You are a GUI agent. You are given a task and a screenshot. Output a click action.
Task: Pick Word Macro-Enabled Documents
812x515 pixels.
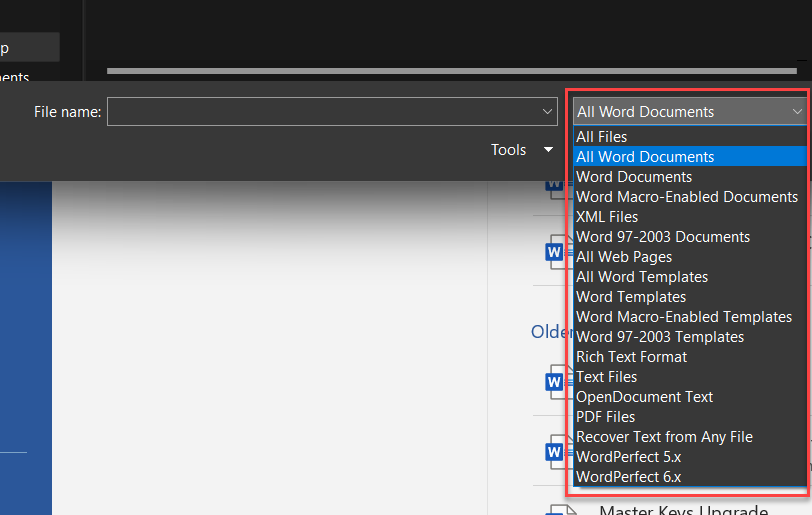690,197
